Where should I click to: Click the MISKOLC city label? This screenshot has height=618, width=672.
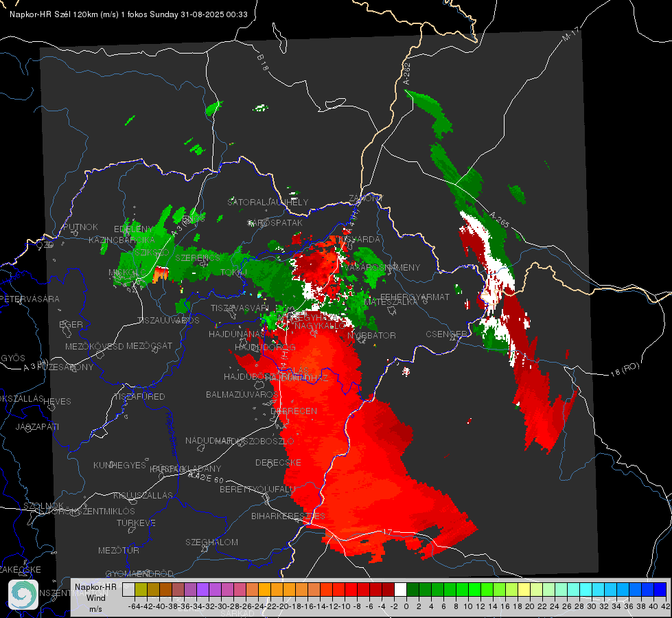[x=128, y=273]
